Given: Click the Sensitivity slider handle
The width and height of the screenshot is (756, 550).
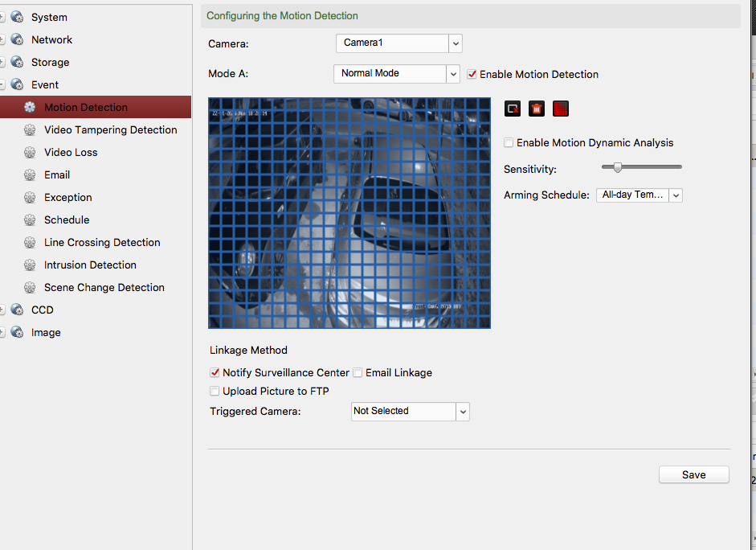Looking at the screenshot, I should pyautogui.click(x=617, y=167).
